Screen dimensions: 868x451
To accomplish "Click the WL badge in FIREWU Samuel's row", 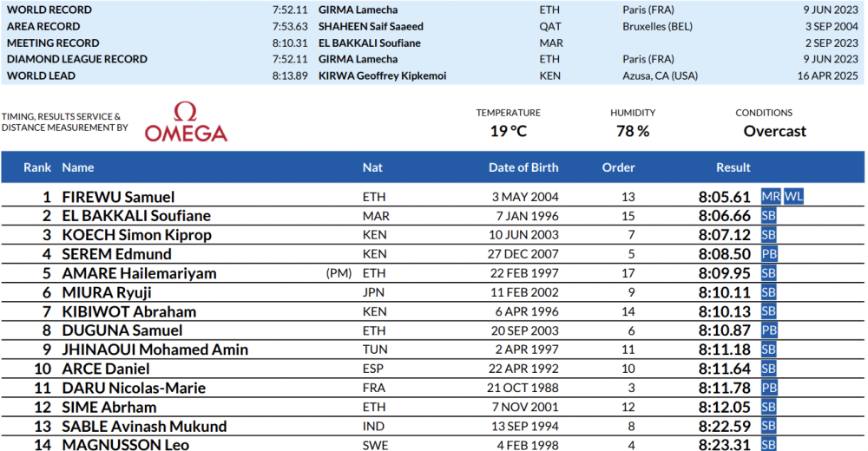I will point(793,197).
